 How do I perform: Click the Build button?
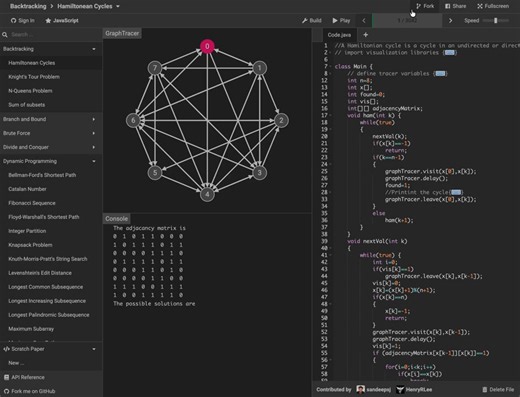312,20
